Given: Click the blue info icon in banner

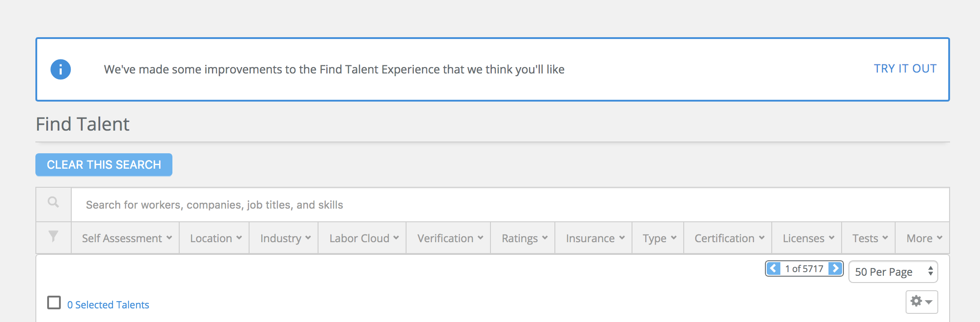Looking at the screenshot, I should point(60,69).
